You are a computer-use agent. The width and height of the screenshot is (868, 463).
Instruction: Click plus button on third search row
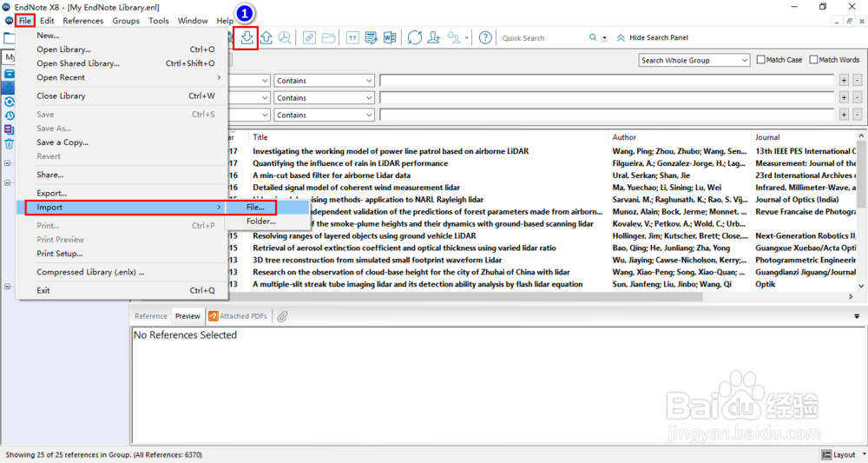tap(844, 116)
